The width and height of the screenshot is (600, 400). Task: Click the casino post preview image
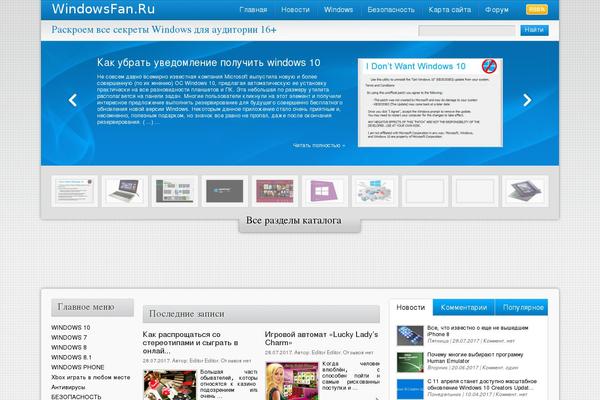tap(170, 385)
